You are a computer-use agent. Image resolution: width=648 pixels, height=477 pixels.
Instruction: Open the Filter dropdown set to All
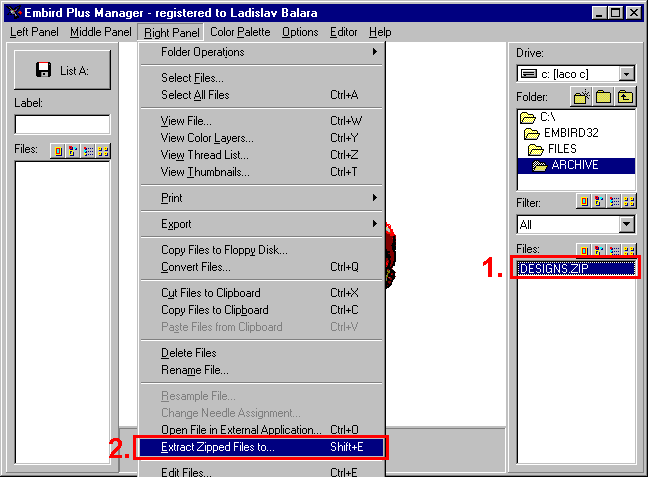coord(627,224)
